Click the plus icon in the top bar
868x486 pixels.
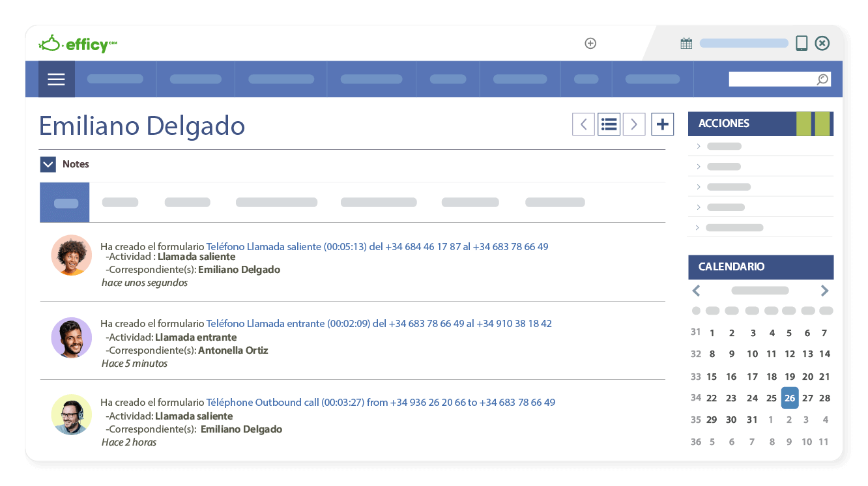click(x=590, y=43)
